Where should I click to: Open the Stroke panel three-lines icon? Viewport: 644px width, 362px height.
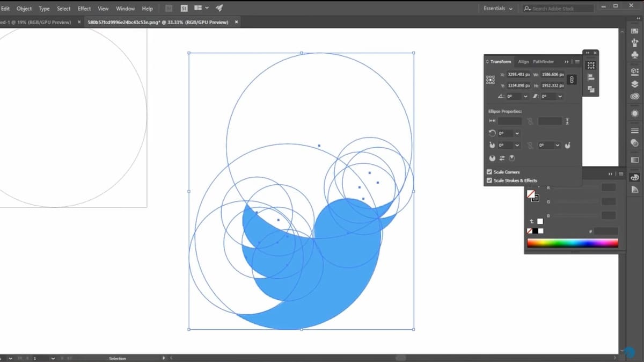(635, 131)
